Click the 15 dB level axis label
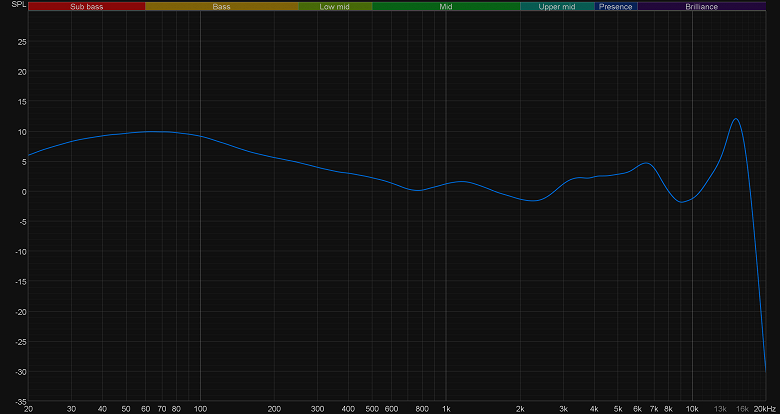Image resolution: width=780 pixels, height=414 pixels. click(22, 102)
